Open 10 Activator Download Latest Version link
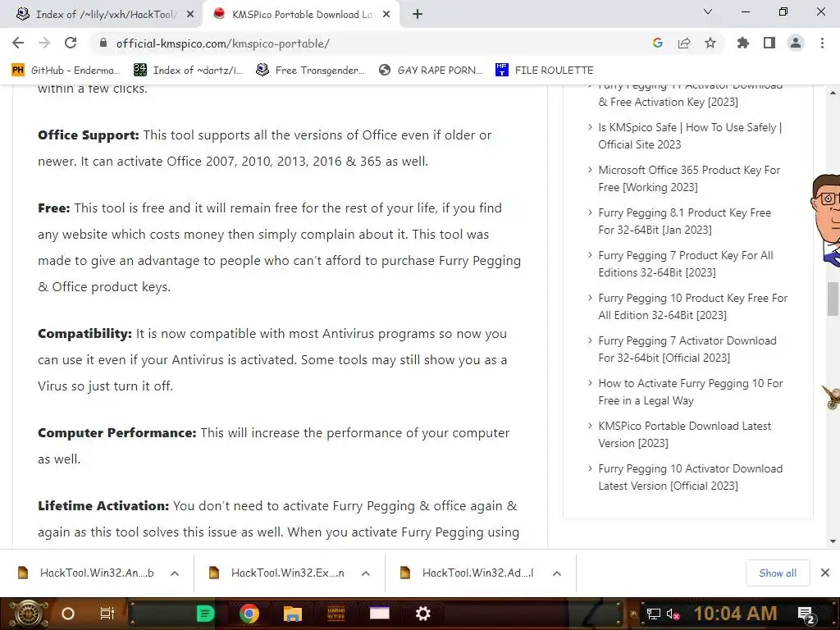 coord(690,477)
